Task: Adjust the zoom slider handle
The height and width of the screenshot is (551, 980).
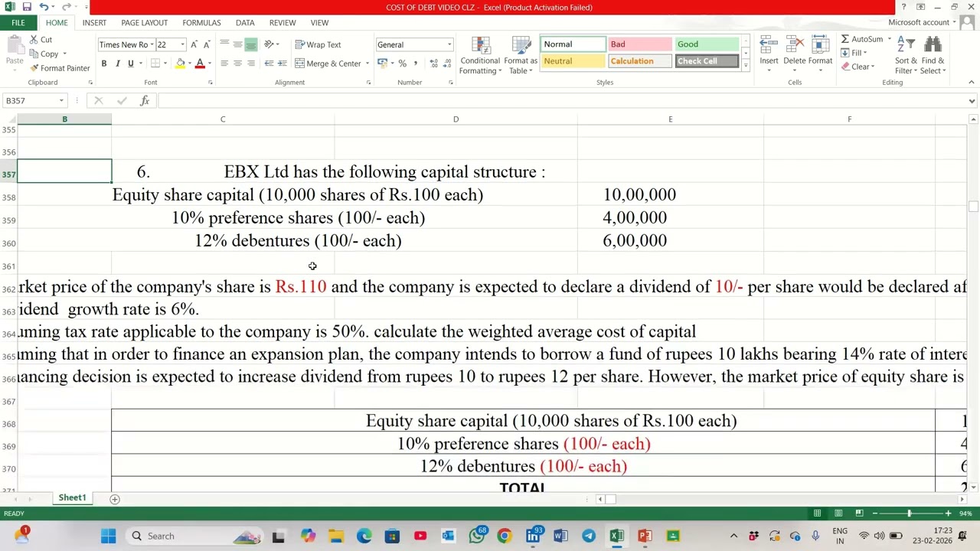Action: (909, 514)
